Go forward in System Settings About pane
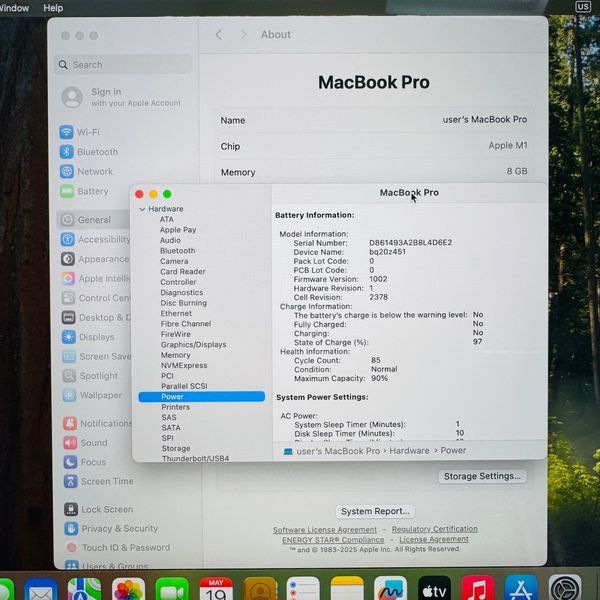Screen dimensions: 600x600 [243, 35]
